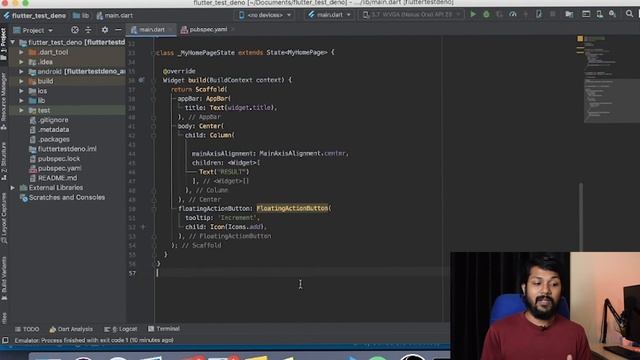This screenshot has height=360, width=640.
Task: Expand the .dart_tool folder
Action: [x=21, y=52]
